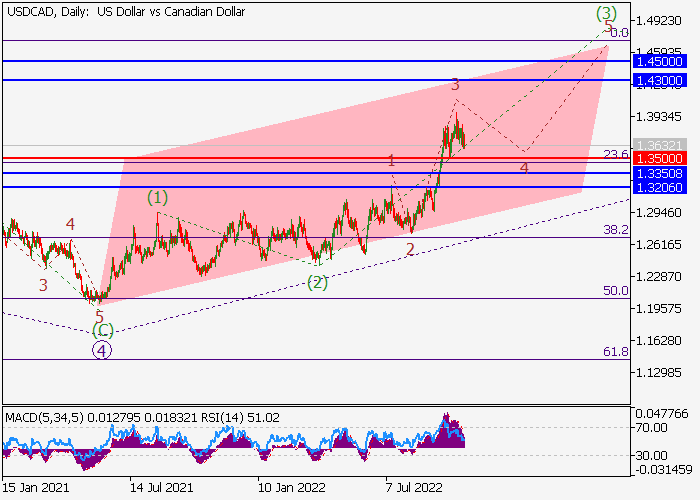Click the 10 Jan 2022 date label
The image size is (700, 500).
(292, 488)
